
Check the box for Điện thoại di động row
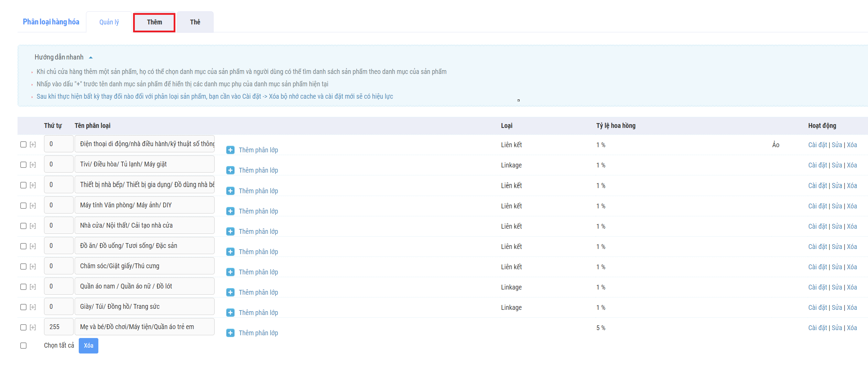(23, 144)
